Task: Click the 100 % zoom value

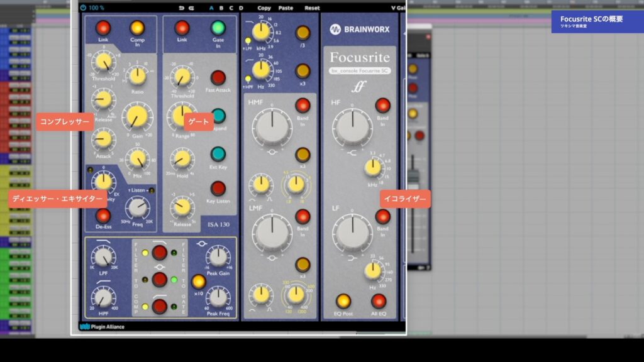Action: tap(96, 8)
